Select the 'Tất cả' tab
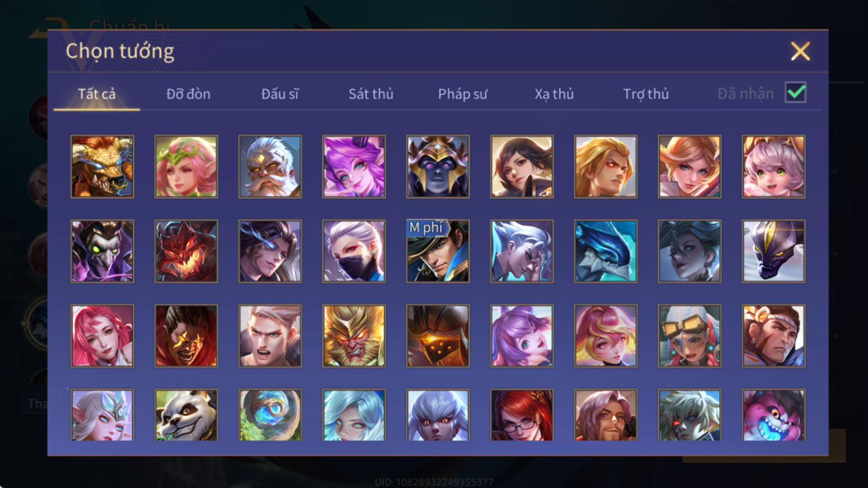Screen dimensions: 868x488 tap(97, 94)
